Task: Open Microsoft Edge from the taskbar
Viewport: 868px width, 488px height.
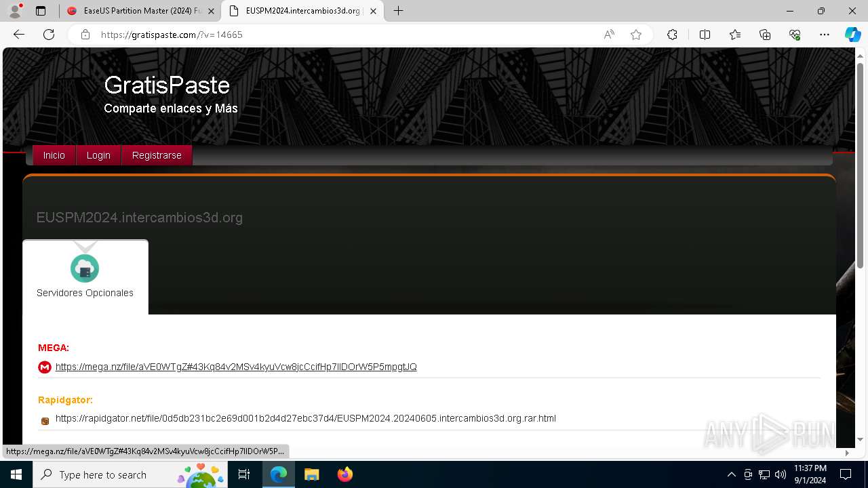Action: (279, 474)
